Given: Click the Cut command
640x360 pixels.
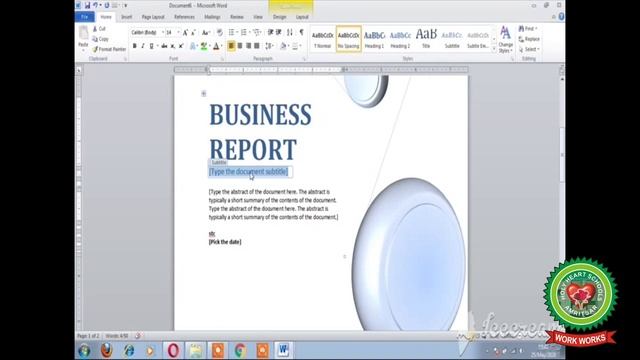Looking at the screenshot, I should pyautogui.click(x=99, y=29).
